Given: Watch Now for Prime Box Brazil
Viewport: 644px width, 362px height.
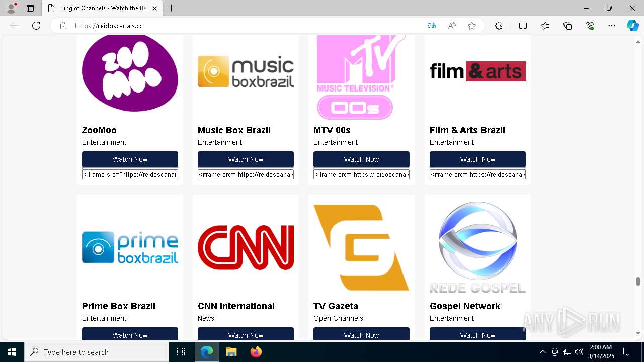Looking at the screenshot, I should pos(130,334).
